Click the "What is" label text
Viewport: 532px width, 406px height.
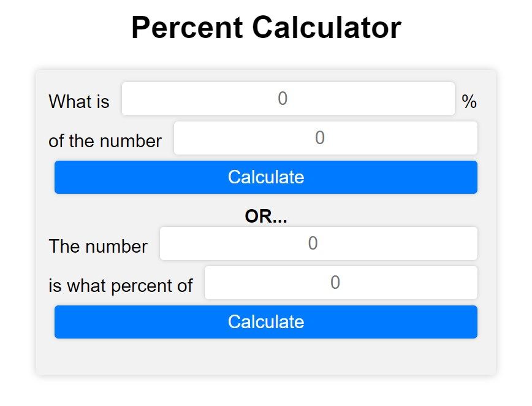[x=79, y=101]
